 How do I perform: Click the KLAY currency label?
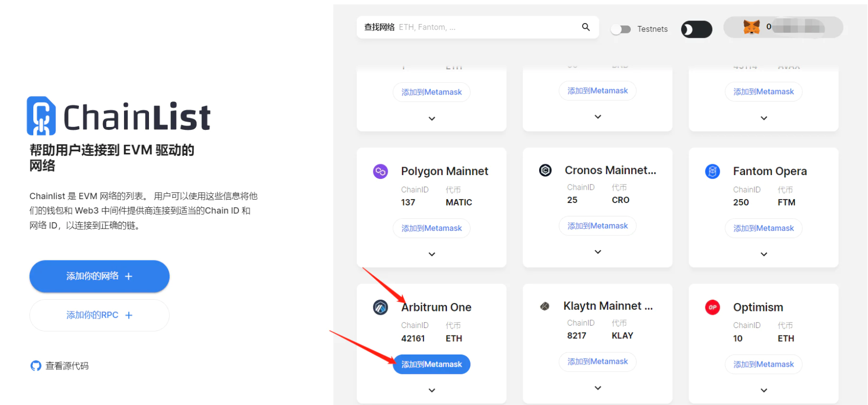pyautogui.click(x=622, y=336)
